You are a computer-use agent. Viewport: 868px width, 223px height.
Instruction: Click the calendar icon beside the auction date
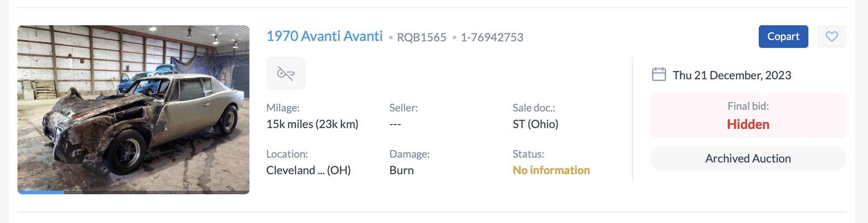[x=659, y=74]
